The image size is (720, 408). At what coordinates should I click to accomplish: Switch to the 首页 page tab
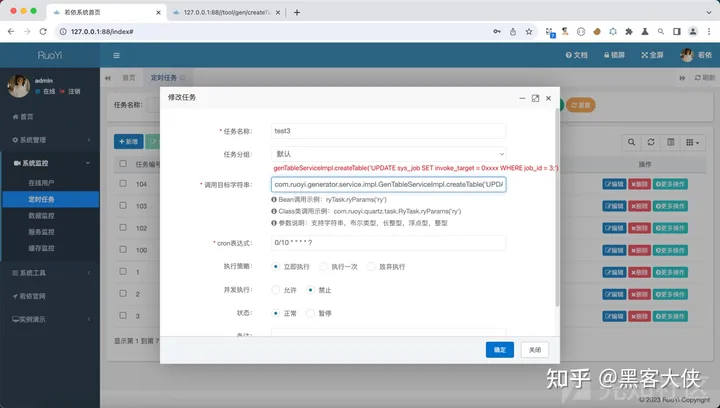[x=129, y=78]
